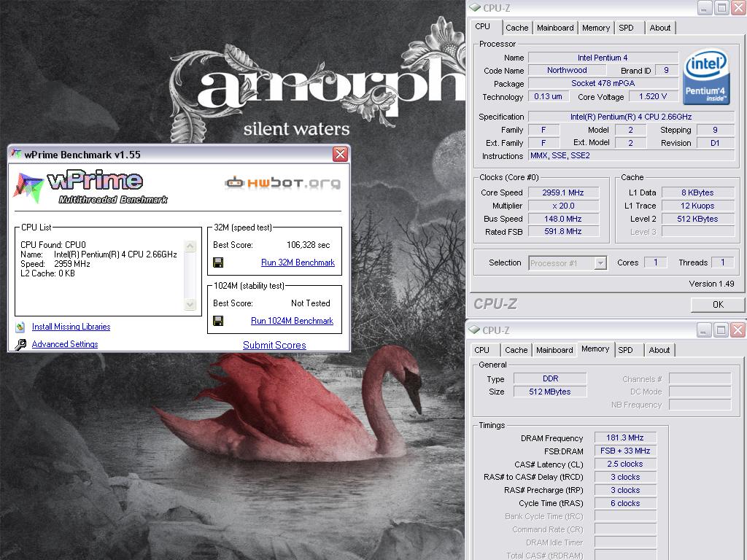The width and height of the screenshot is (747, 560).
Task: Click the Run 1024M Benchmark link
Action: [292, 321]
